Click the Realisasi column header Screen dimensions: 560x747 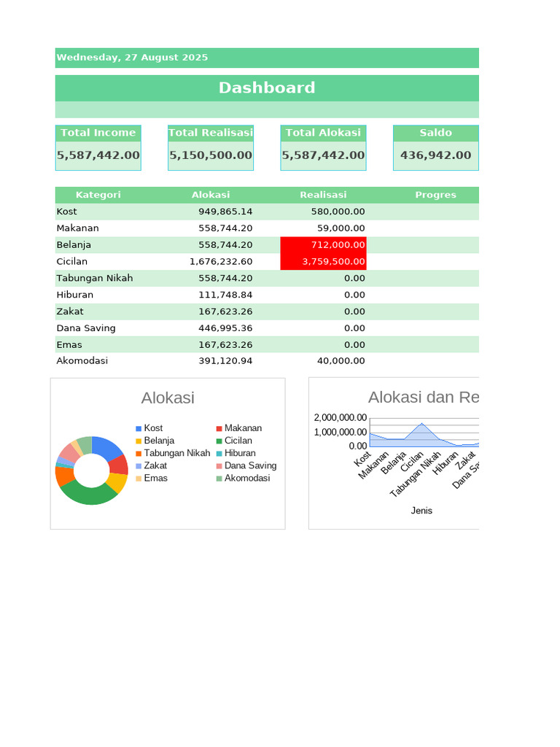point(323,195)
